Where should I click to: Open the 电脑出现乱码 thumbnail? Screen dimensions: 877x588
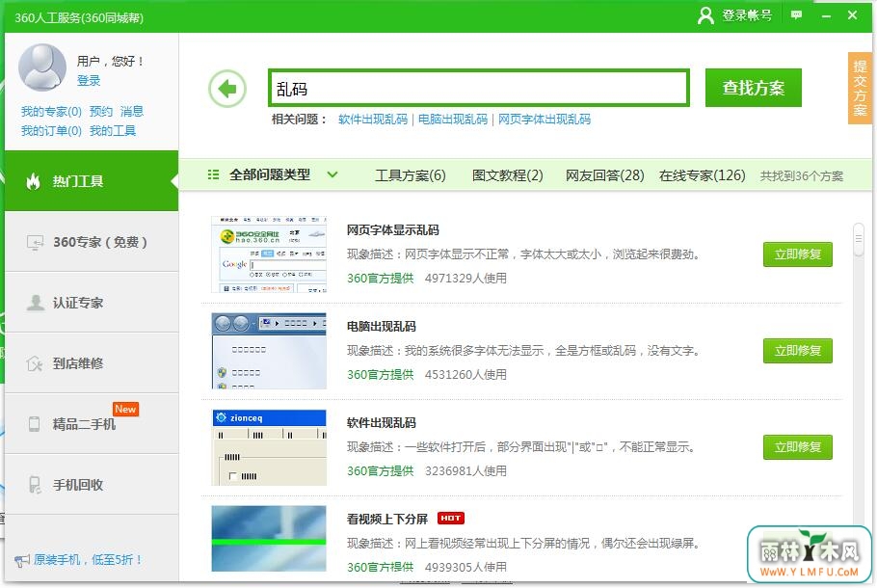tap(269, 351)
